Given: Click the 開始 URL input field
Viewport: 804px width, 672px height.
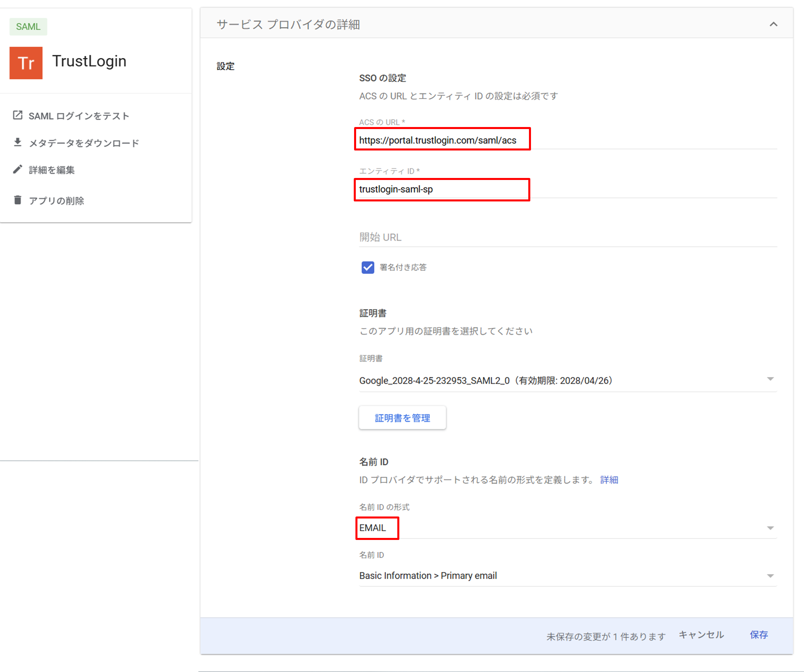Looking at the screenshot, I should [x=568, y=237].
